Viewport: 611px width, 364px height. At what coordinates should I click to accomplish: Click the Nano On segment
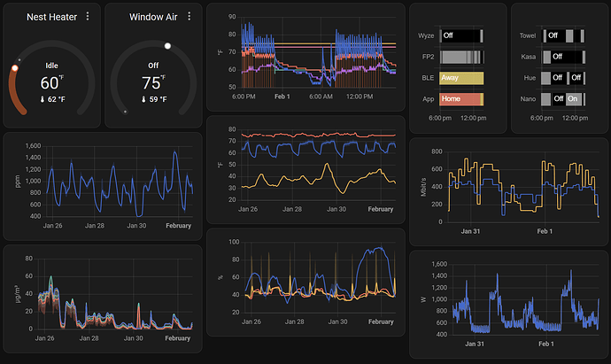(574, 99)
